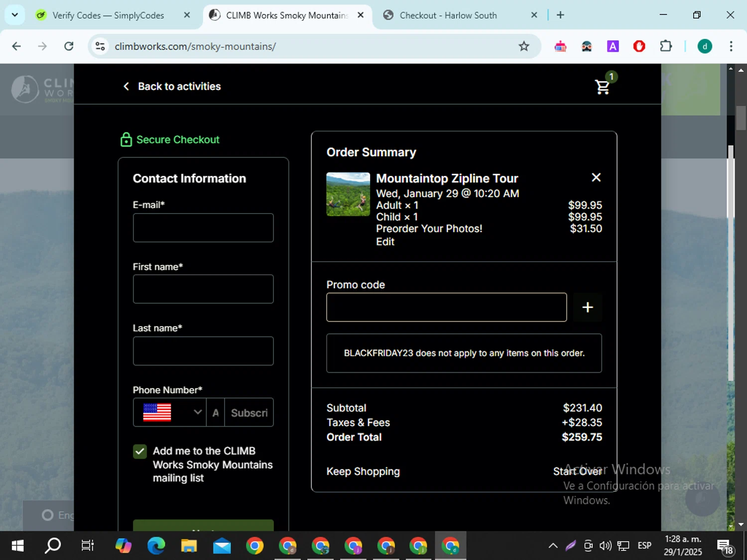Click the taskbar clock and date

pos(683,546)
